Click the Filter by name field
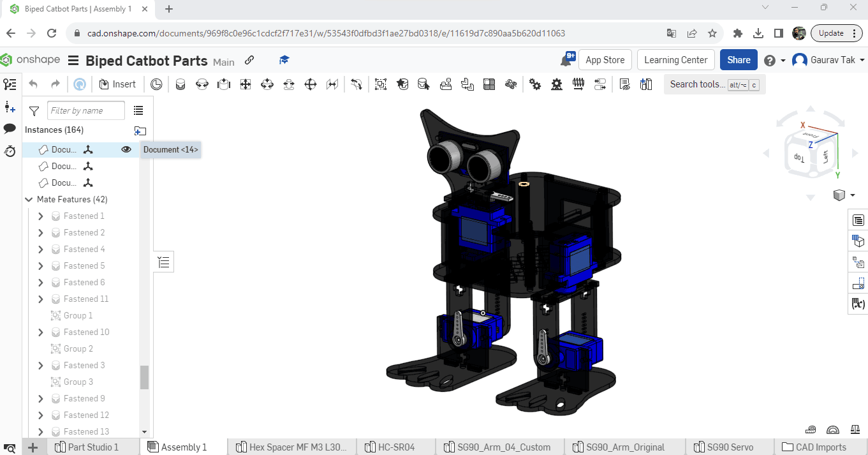The width and height of the screenshot is (868, 455). click(86, 111)
